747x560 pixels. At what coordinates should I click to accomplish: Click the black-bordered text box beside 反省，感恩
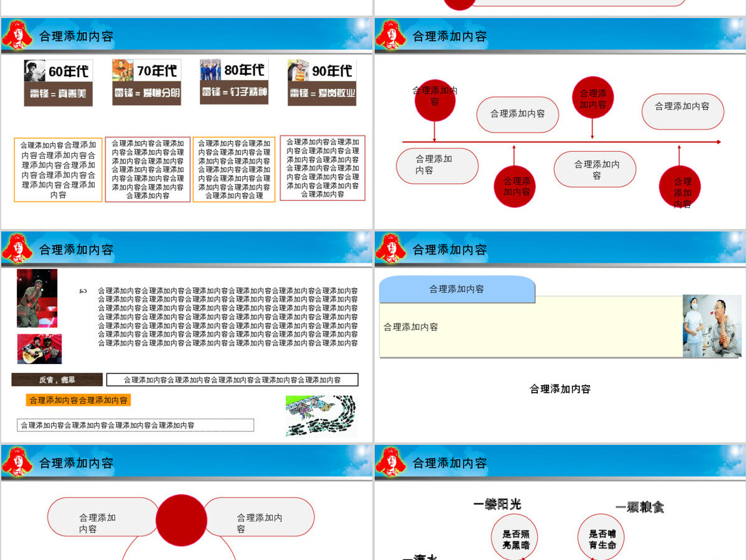[x=232, y=380]
